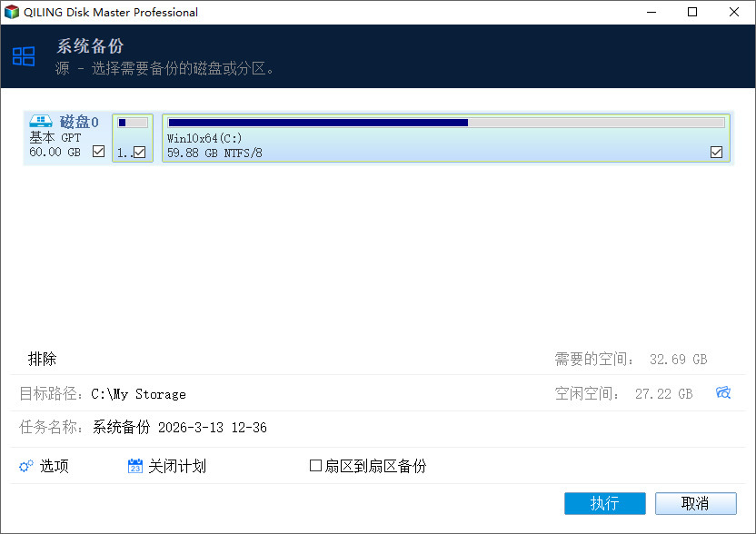Click the disk drive icon next to 磁盘0

[x=40, y=120]
